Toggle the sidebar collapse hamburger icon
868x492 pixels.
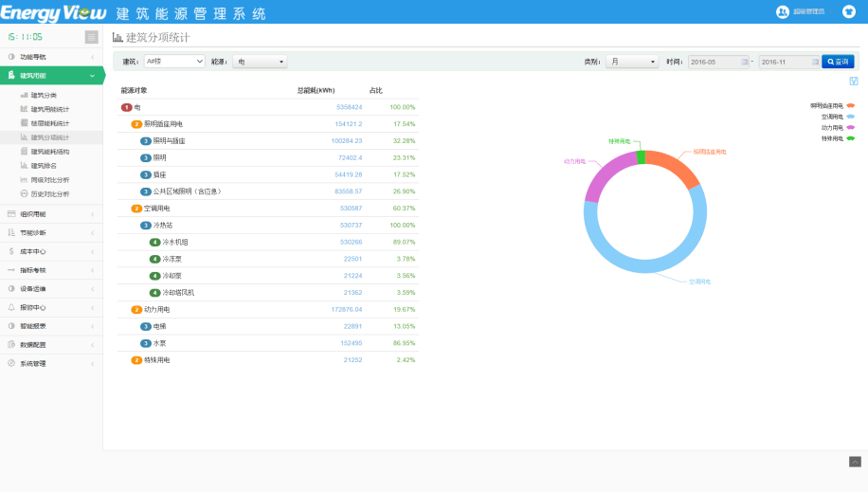(91, 37)
